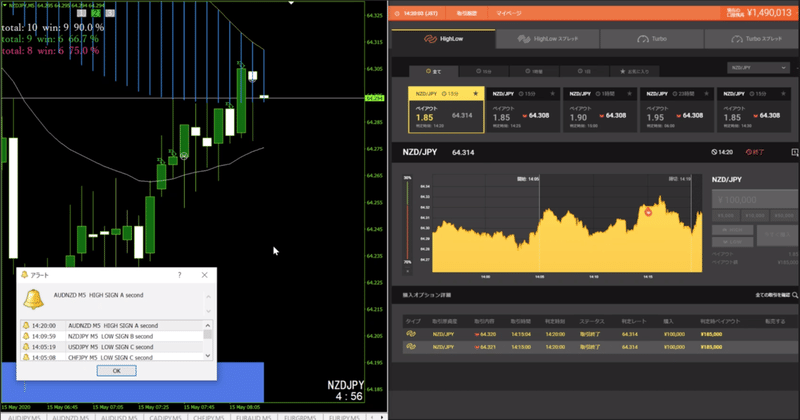The height and width of the screenshot is (420, 800).
Task: Click alert message scroll down arrow
Action: [208, 311]
